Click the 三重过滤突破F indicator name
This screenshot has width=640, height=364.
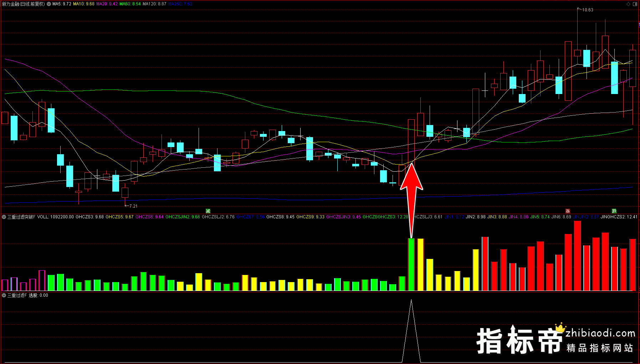click(21, 217)
